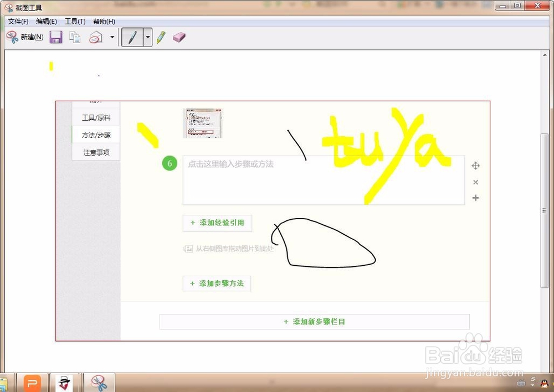554x392 pixels.
Task: Select the Highlighter tool
Action: tap(161, 37)
